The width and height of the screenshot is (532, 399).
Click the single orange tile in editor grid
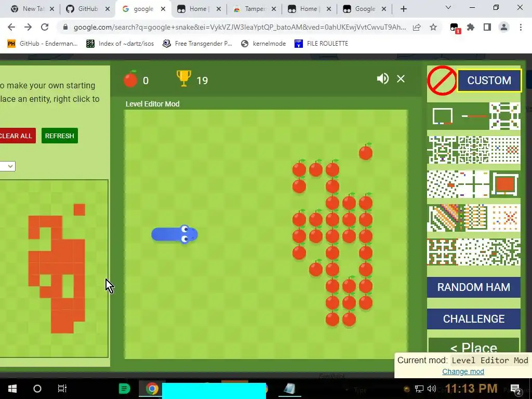pos(79,210)
